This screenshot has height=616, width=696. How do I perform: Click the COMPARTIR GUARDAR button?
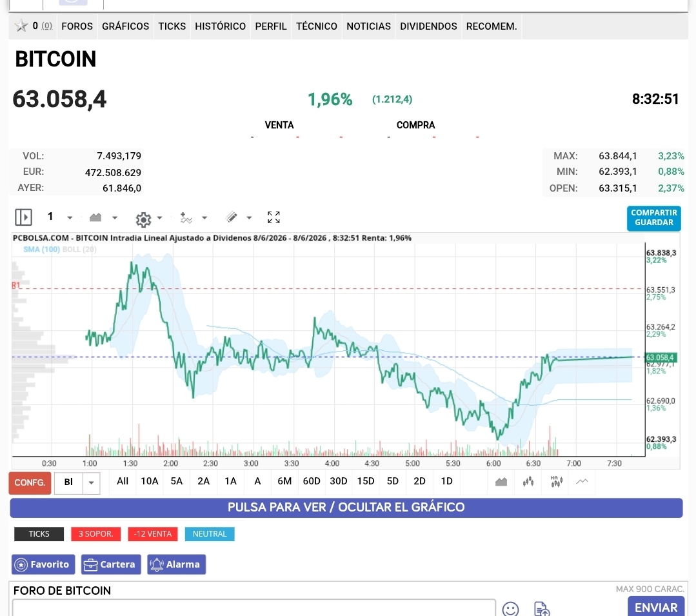(x=654, y=218)
